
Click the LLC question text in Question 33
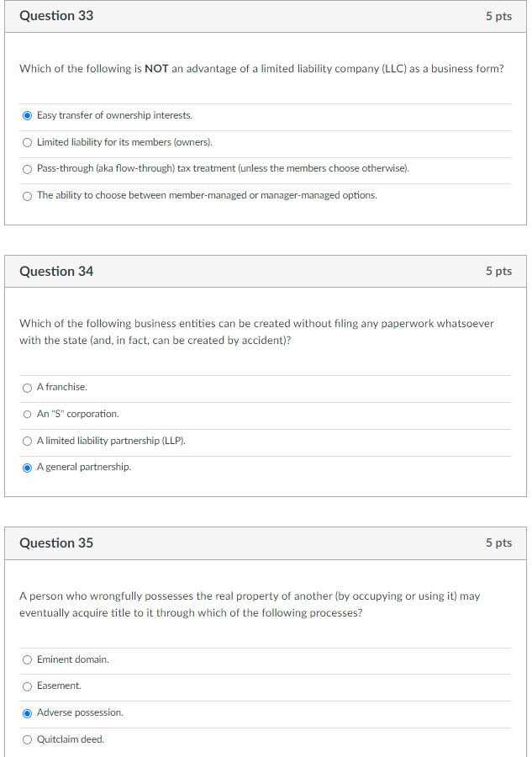coord(261,68)
